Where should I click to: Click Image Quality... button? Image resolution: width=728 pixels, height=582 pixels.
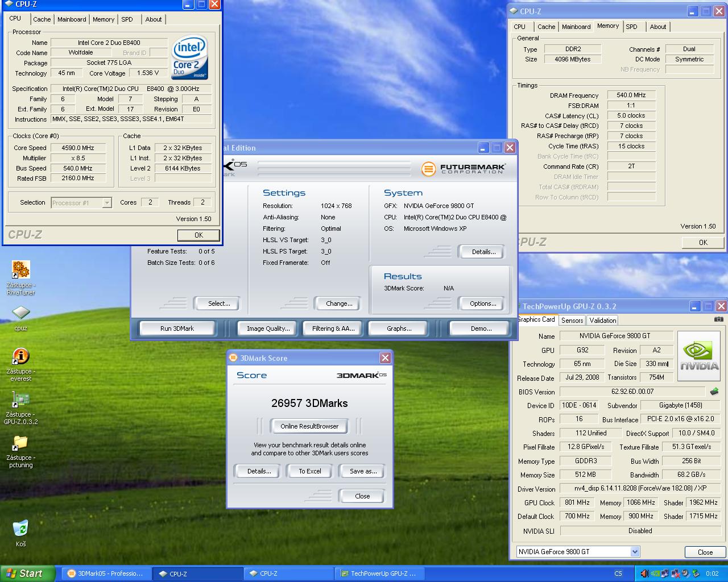coord(268,329)
